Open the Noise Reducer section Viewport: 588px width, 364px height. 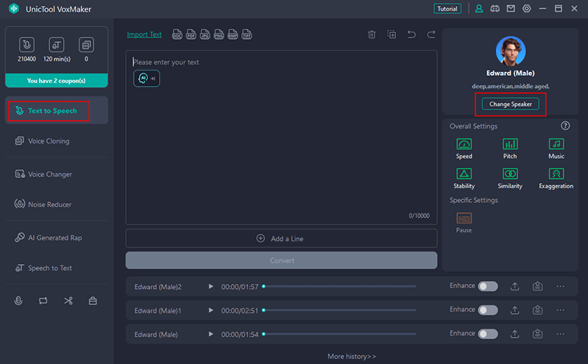49,204
